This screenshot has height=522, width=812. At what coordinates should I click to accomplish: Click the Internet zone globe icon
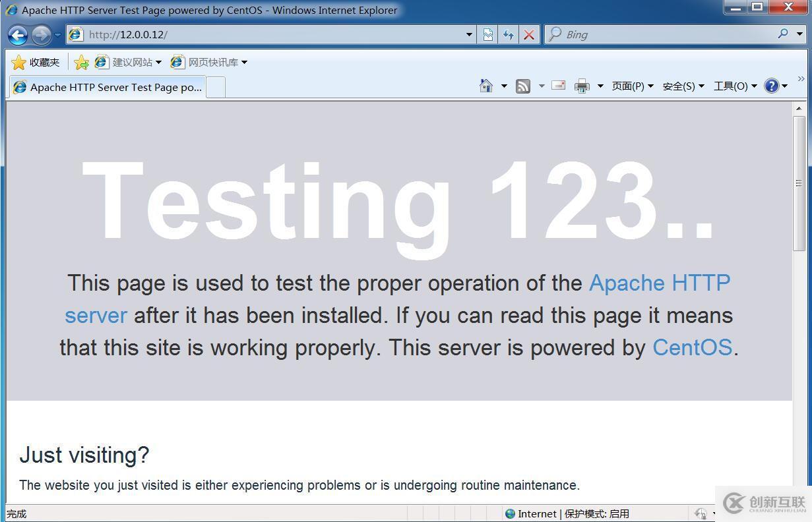pos(510,513)
